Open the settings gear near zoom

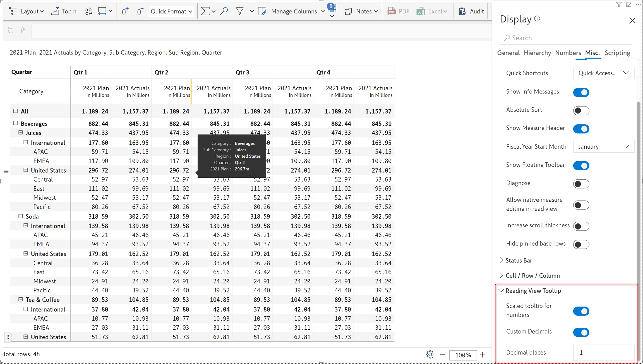[x=430, y=355]
